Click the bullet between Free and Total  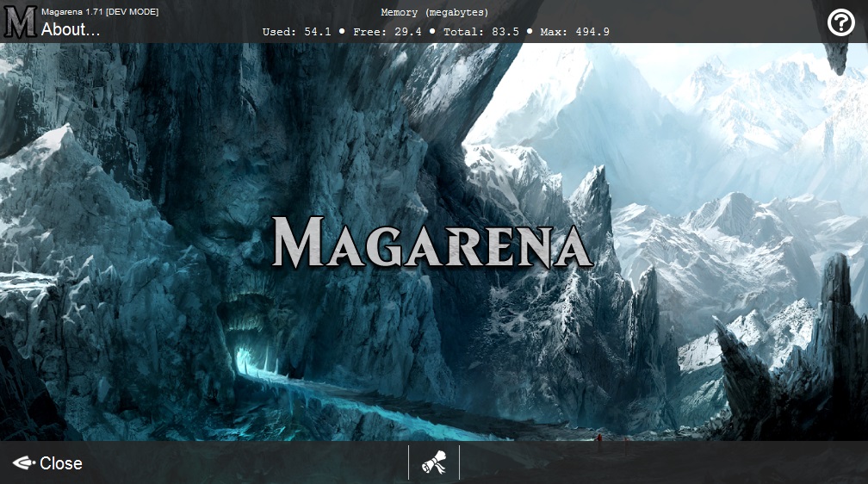coord(432,31)
